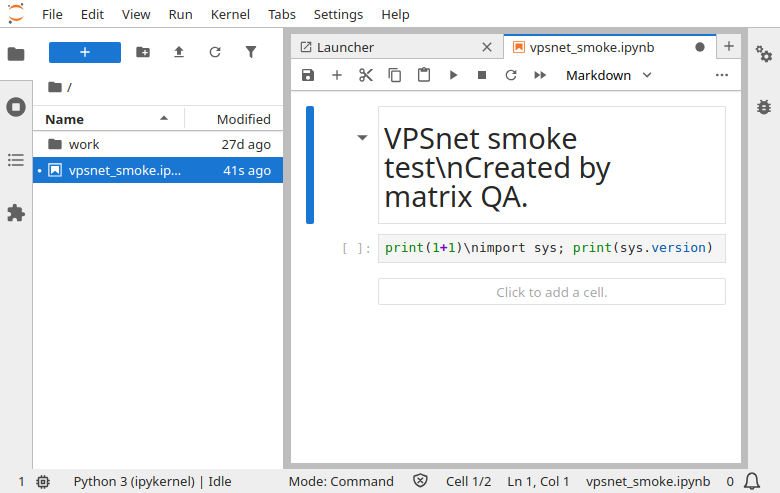Open the Markdown cell type dropdown

pyautogui.click(x=609, y=75)
